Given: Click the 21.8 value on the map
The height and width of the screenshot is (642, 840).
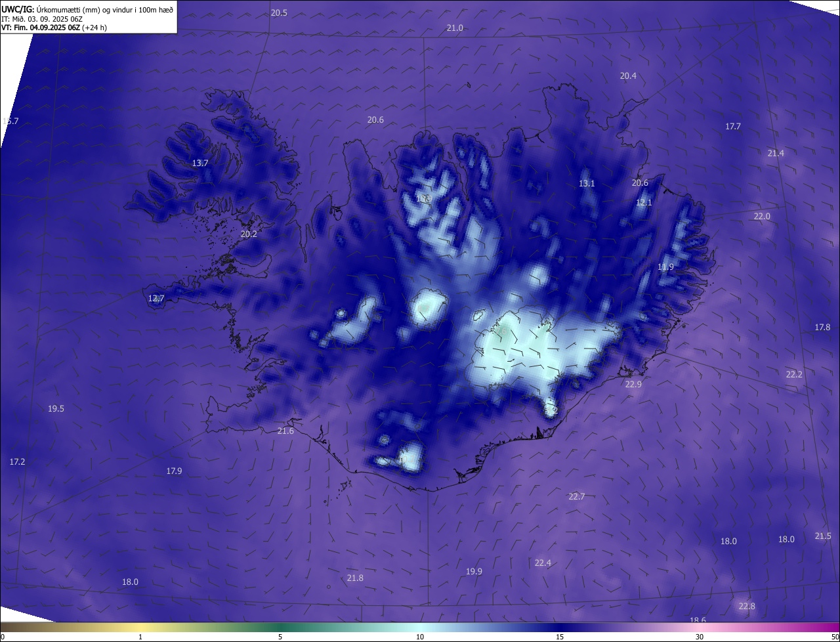Looking at the screenshot, I should pyautogui.click(x=355, y=578).
